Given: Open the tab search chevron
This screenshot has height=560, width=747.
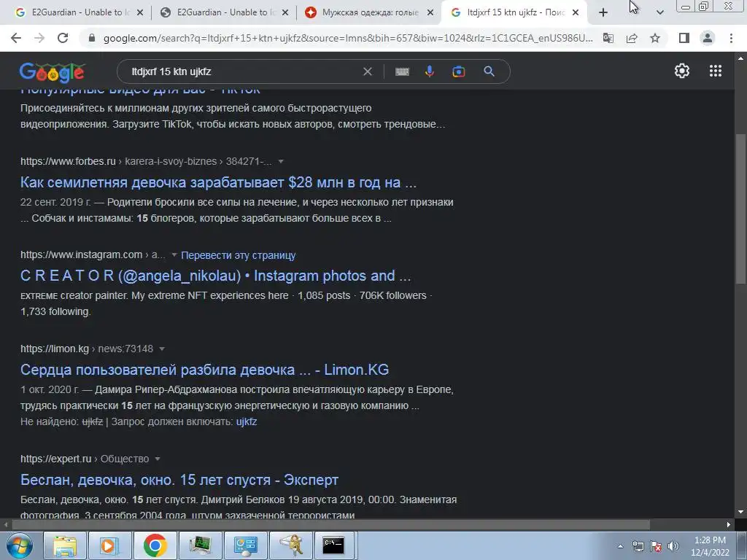Looking at the screenshot, I should click(659, 12).
